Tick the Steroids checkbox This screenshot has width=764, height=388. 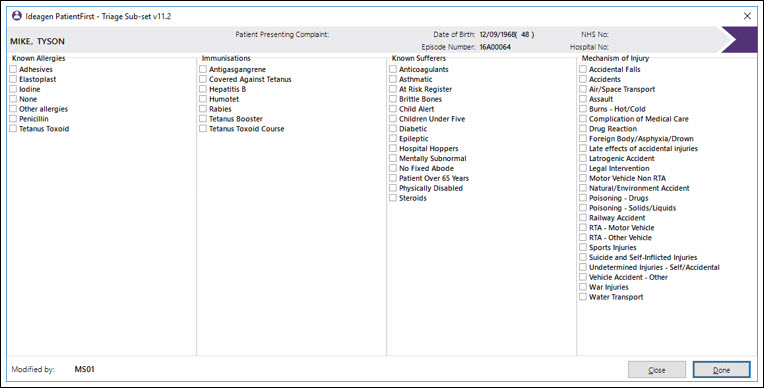point(393,198)
